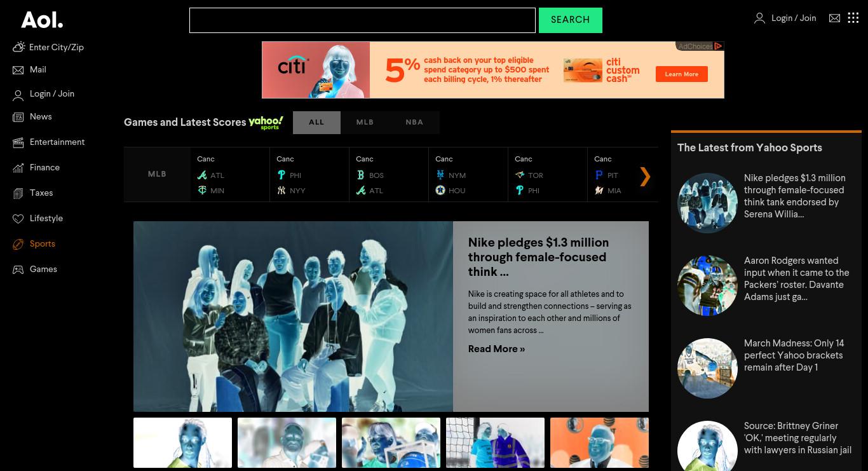868x471 pixels.
Task: Click the Lifestyle heart icon
Action: (18, 219)
